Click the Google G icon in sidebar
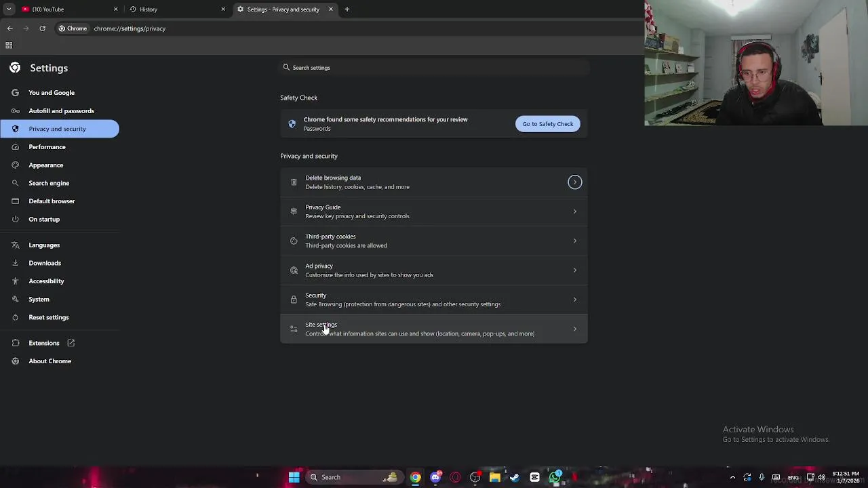Viewport: 868px width, 488px height. tap(15, 93)
